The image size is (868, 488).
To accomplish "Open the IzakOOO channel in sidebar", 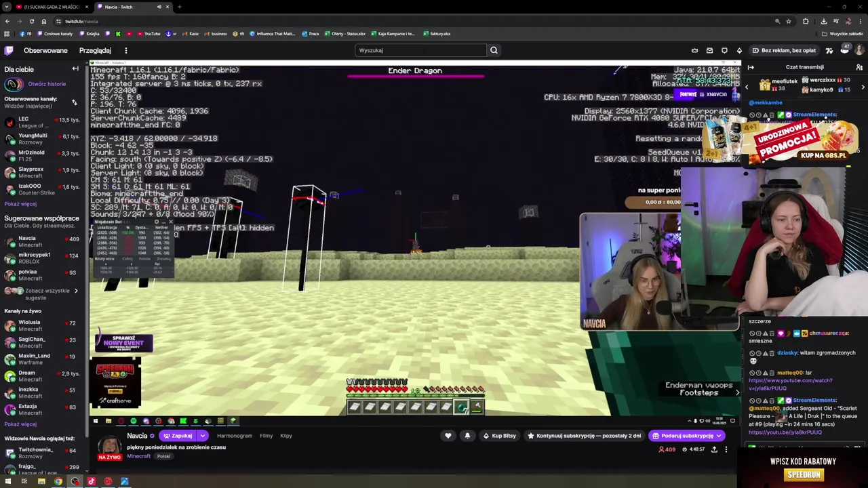I will point(44,189).
